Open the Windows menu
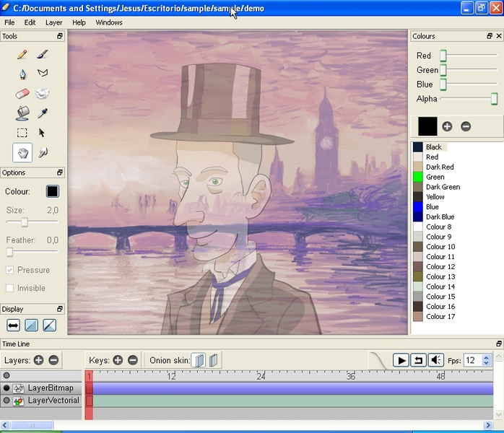This screenshot has height=433, width=504. pos(109,22)
